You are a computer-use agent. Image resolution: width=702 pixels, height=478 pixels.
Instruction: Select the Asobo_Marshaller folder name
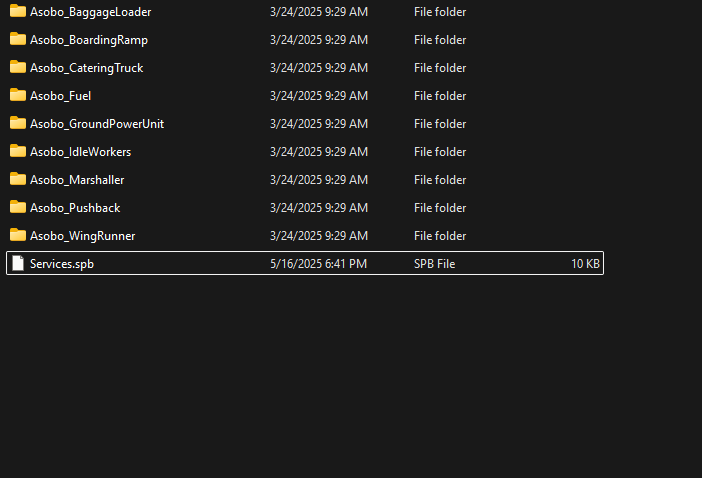tap(77, 180)
